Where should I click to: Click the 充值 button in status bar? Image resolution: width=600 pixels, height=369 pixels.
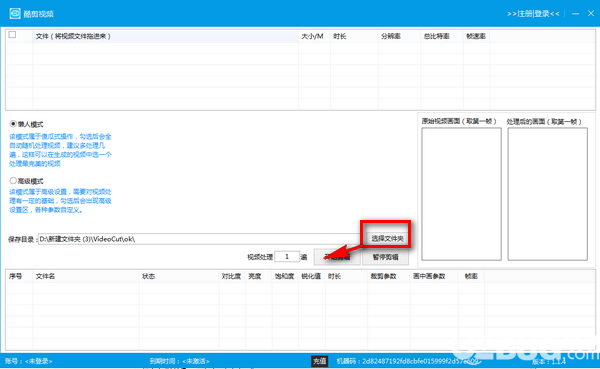(320, 361)
